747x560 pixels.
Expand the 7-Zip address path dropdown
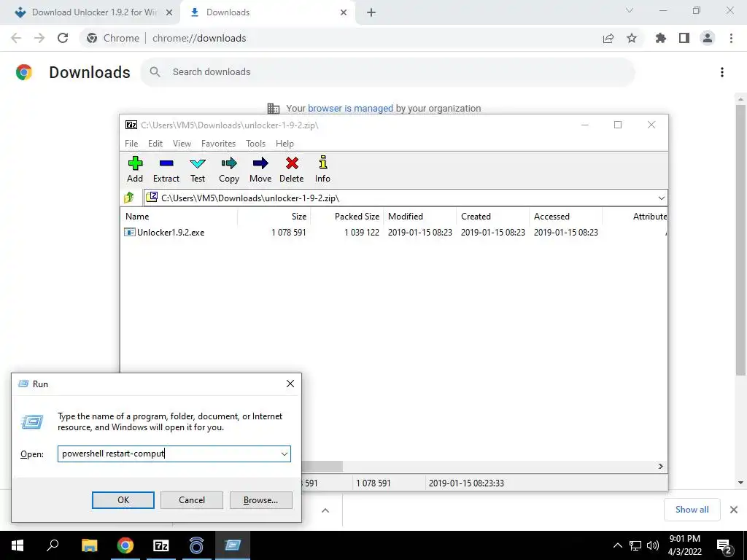[661, 198]
